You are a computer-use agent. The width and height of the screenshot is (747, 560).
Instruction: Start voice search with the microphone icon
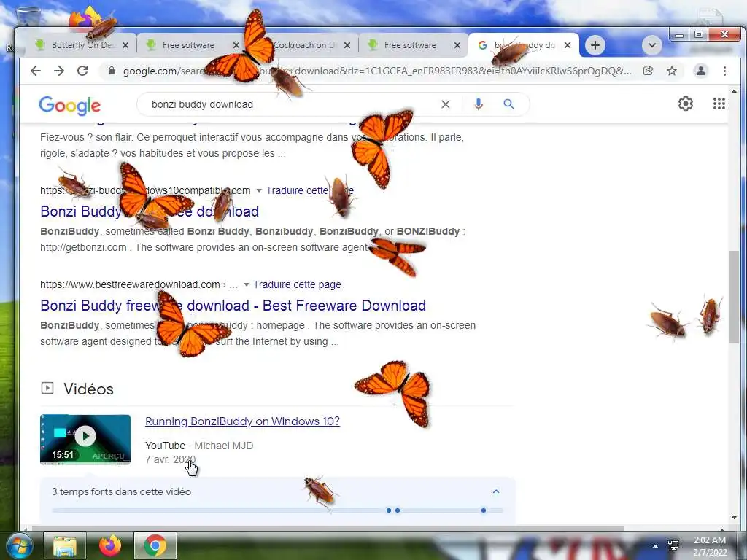tap(479, 104)
